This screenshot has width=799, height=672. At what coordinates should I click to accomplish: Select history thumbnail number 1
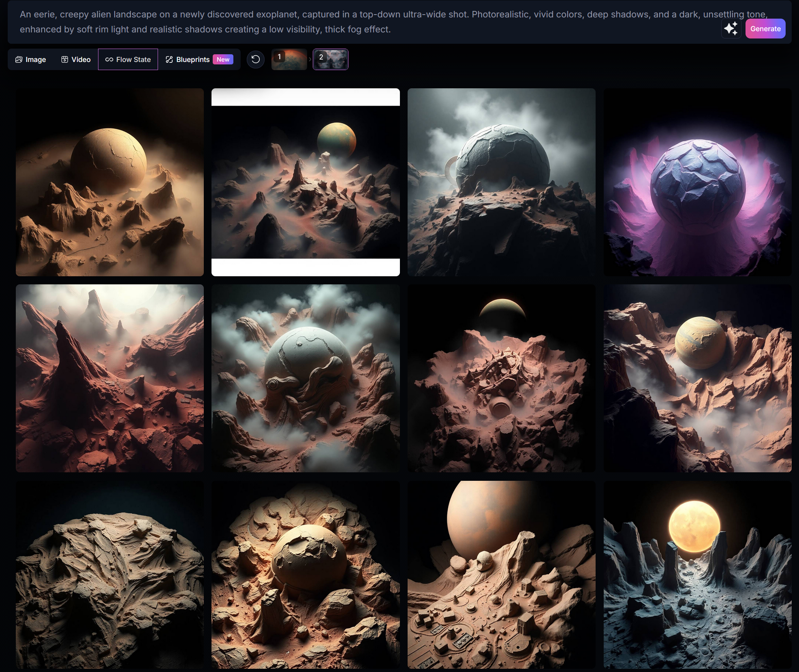pos(289,60)
